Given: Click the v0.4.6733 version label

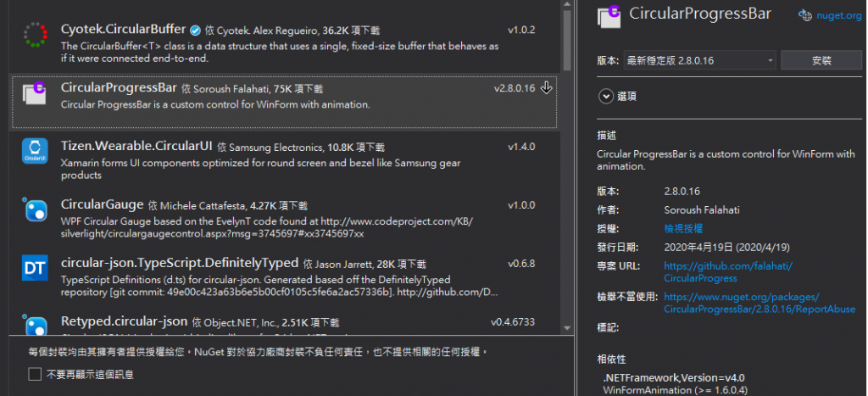Looking at the screenshot, I should click(513, 321).
